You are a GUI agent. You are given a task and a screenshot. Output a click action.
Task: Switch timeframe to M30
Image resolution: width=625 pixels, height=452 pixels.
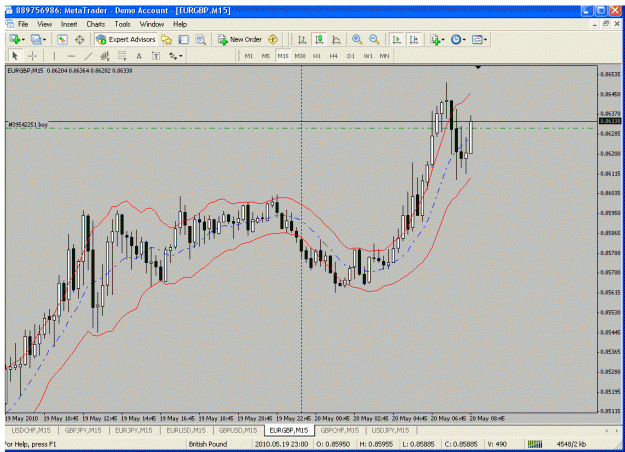(x=300, y=56)
